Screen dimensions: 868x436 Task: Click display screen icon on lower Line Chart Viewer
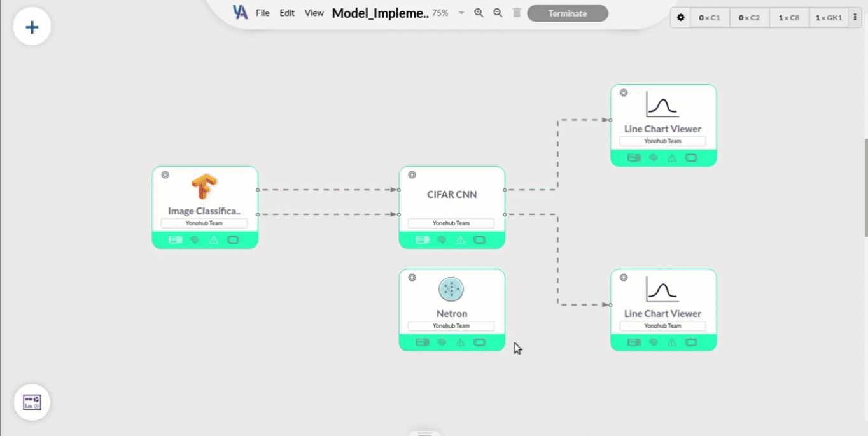tap(691, 342)
